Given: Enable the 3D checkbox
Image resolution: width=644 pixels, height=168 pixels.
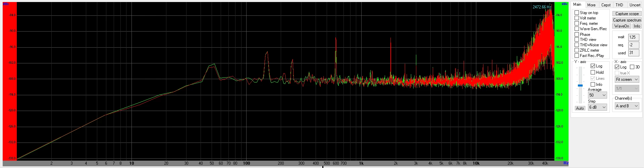Looking at the screenshot, I should [632, 67].
